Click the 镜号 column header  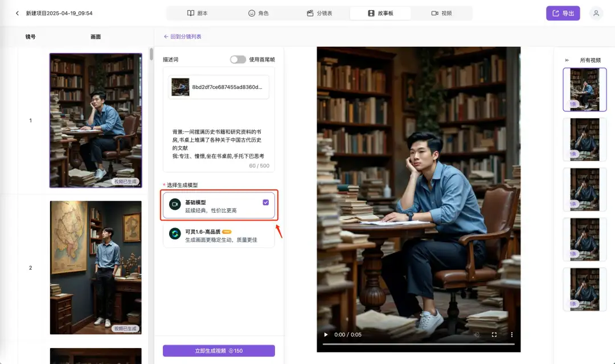(x=31, y=37)
